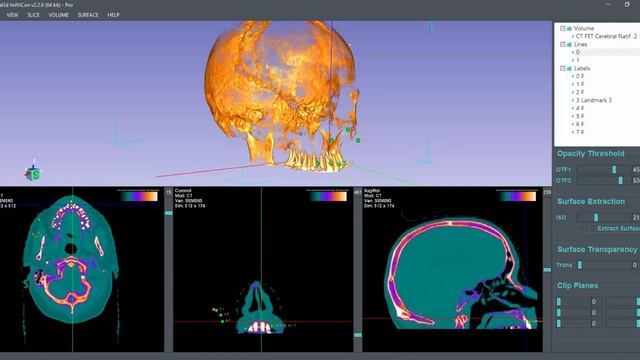This screenshot has width=640, height=360.
Task: Click the Extract Surface button
Action: click(618, 229)
